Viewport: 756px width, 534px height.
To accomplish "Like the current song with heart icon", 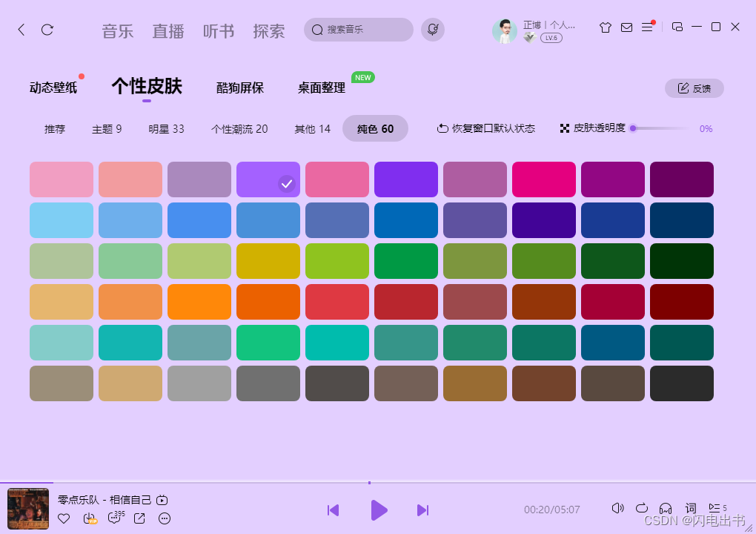I will [64, 518].
